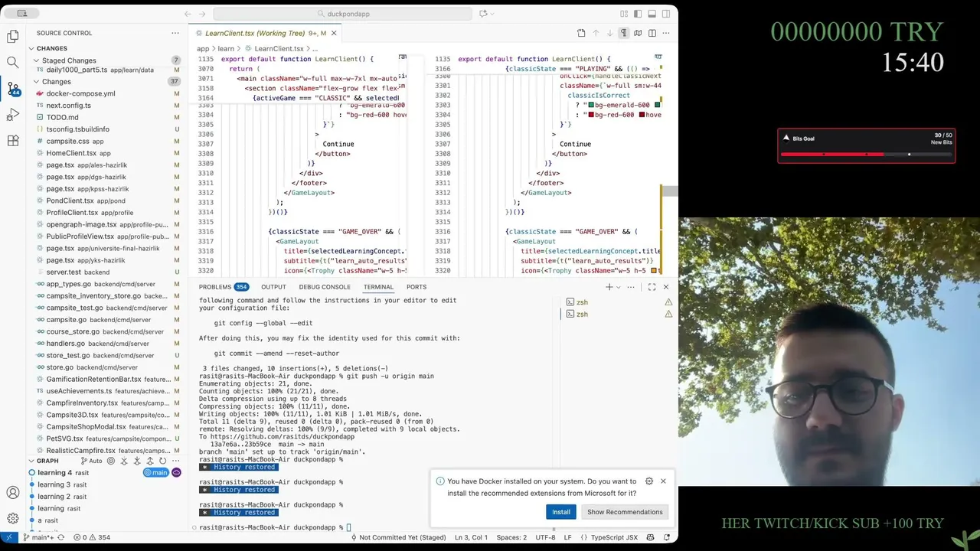Screen dimensions: 980x551
Task: Click the Source Control more actions ellipsis
Action: tap(175, 33)
